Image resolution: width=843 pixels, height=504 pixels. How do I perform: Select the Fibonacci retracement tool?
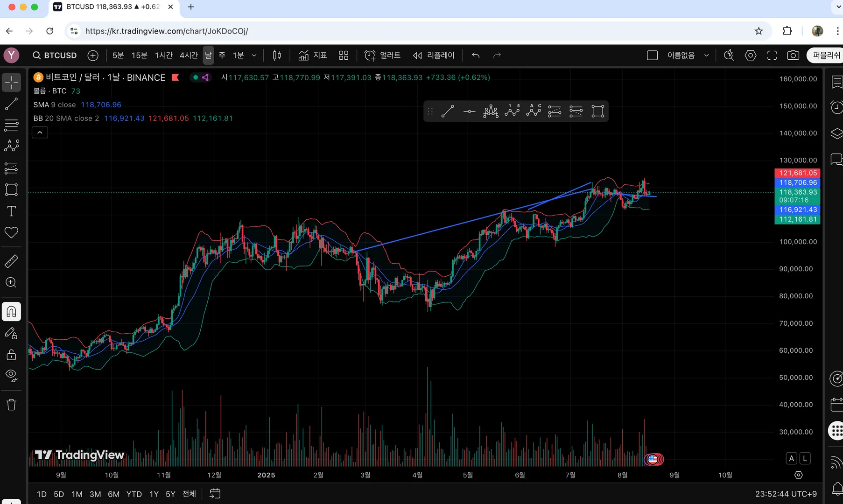11,125
